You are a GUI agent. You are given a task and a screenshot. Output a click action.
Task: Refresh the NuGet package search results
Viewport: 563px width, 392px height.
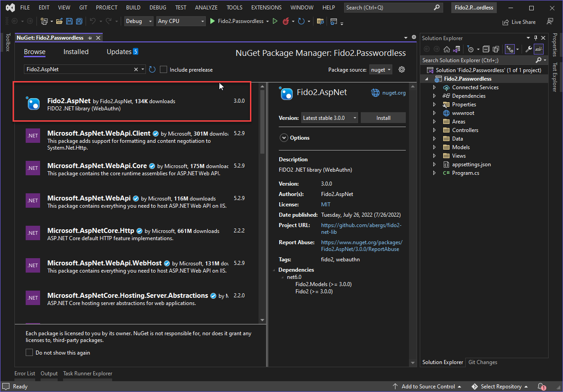(x=152, y=69)
